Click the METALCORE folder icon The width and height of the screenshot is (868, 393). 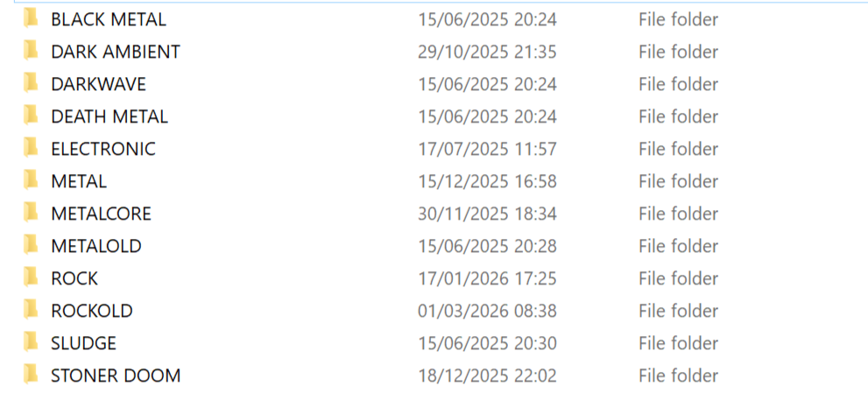coord(31,214)
